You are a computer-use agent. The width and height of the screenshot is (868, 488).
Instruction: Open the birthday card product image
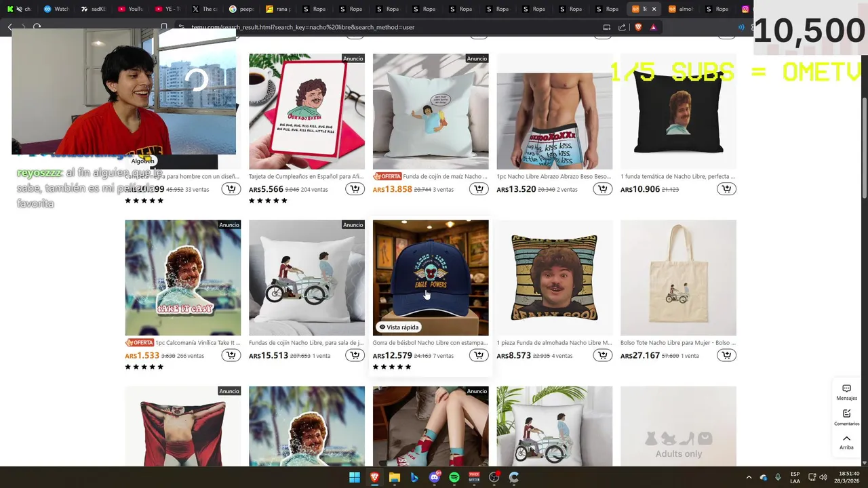click(307, 111)
